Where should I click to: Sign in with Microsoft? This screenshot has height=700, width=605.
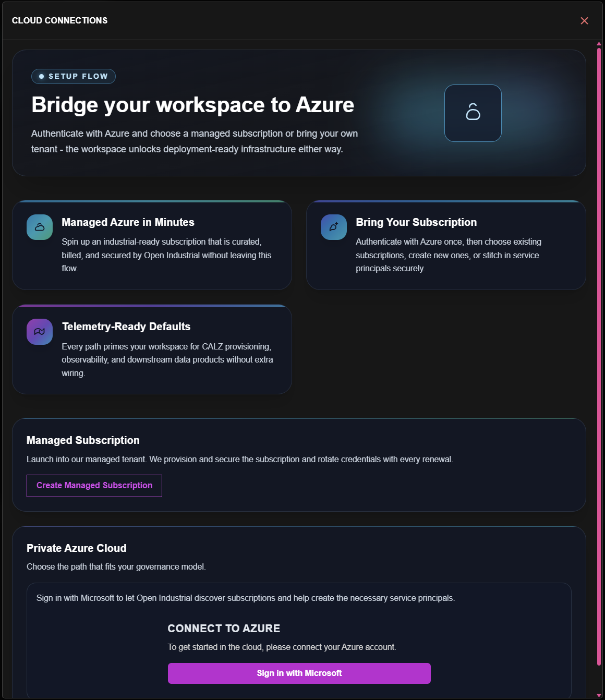[299, 673]
